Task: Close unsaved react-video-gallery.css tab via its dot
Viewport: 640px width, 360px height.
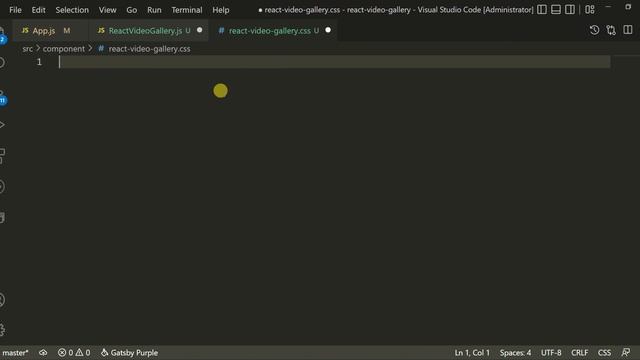Action: pyautogui.click(x=328, y=30)
